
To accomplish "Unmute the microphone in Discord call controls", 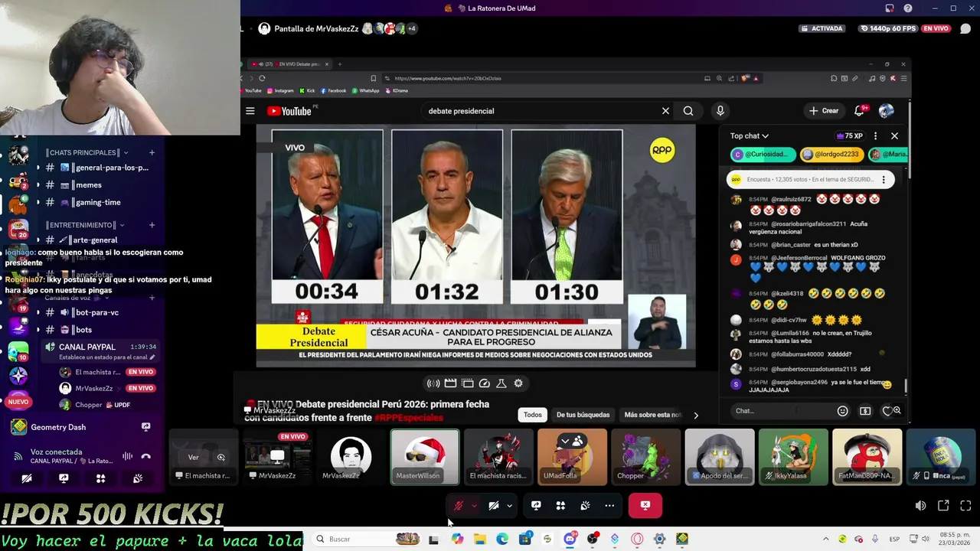I will pos(458,506).
